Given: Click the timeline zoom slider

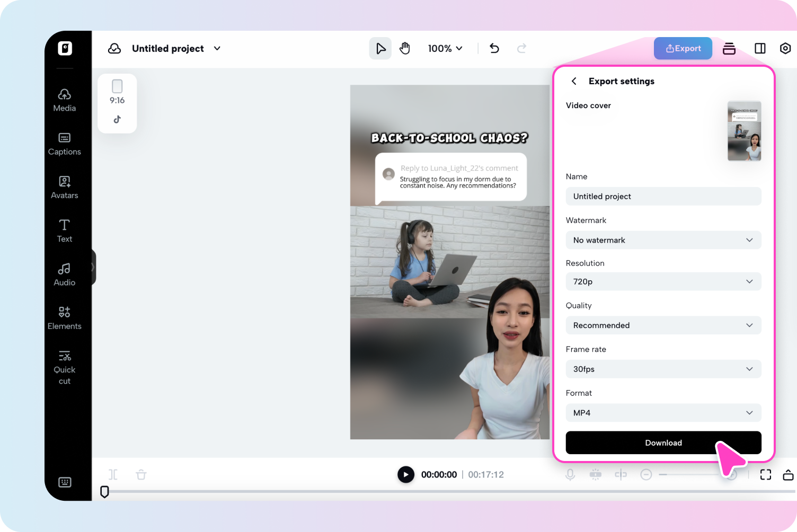Looking at the screenshot, I should coord(689,474).
